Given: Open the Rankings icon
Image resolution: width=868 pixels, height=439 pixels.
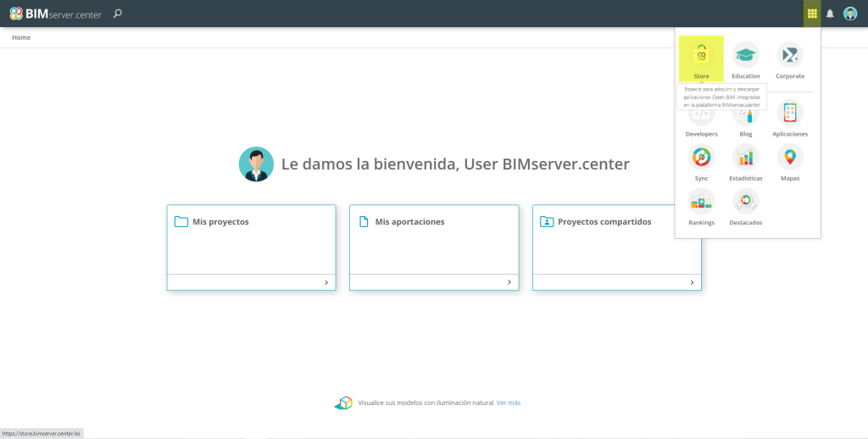Looking at the screenshot, I should (701, 202).
